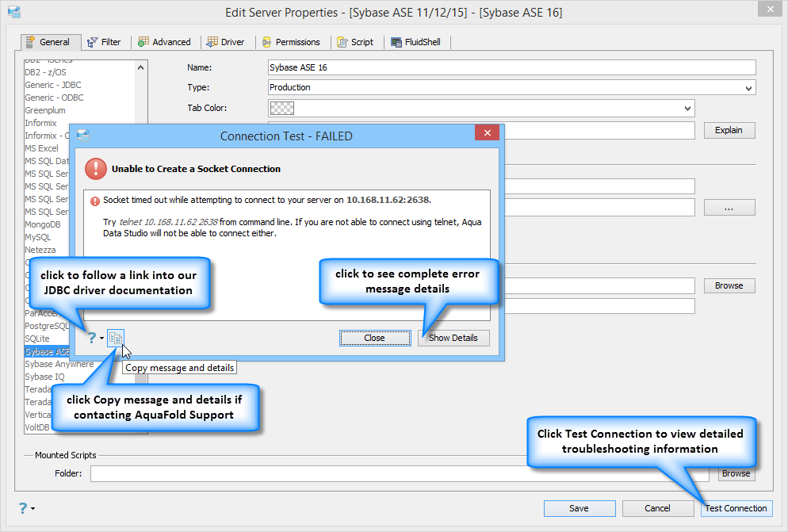The width and height of the screenshot is (788, 532).
Task: Click the Close button in the dialog
Action: click(x=375, y=338)
